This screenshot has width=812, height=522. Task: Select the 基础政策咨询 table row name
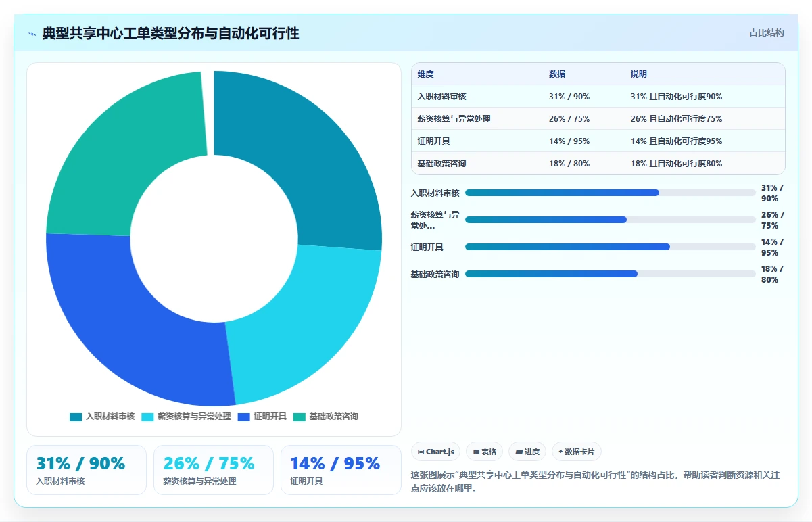point(442,164)
